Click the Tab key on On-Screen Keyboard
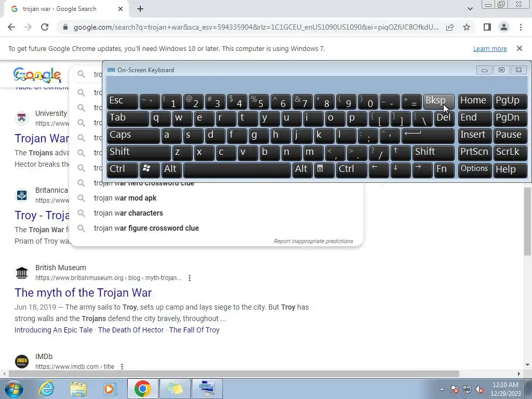Viewport: 532px width, 399px height. [128, 118]
